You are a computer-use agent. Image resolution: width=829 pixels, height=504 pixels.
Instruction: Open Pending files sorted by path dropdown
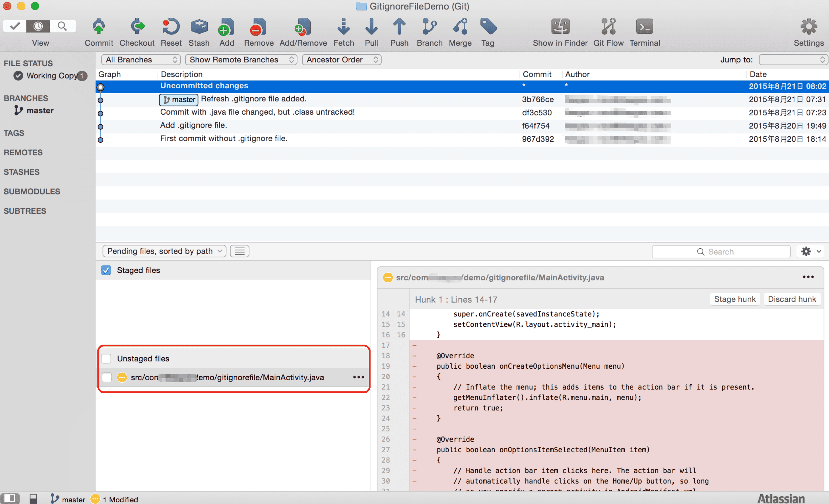(164, 251)
